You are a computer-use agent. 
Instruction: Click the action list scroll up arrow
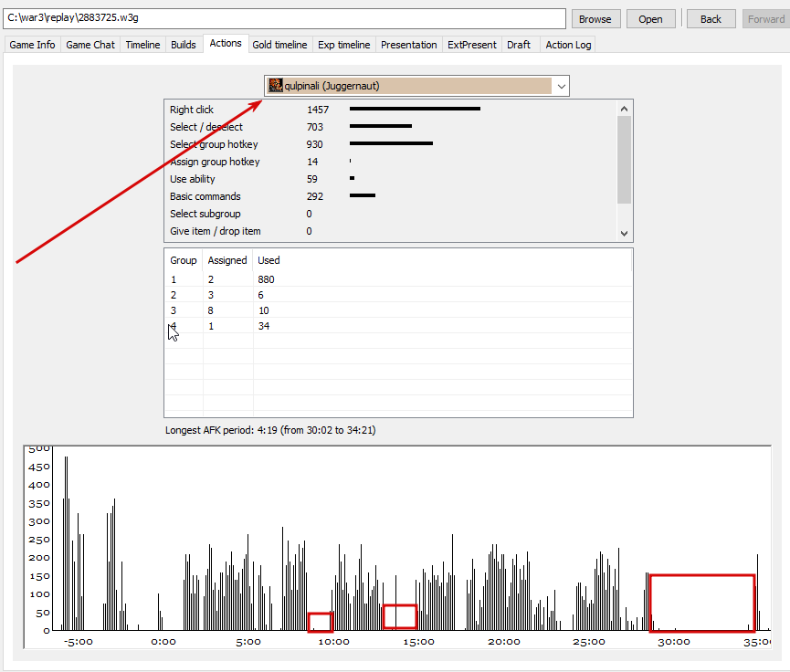tap(625, 109)
